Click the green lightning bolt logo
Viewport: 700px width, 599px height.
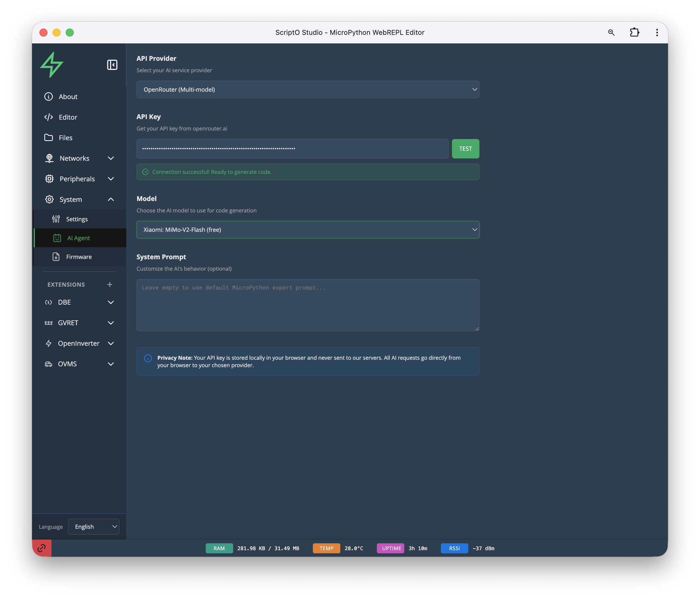[x=52, y=65]
